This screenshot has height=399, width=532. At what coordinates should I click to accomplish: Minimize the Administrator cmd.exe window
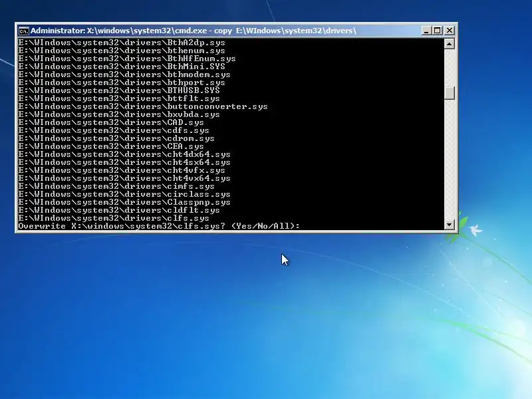426,31
